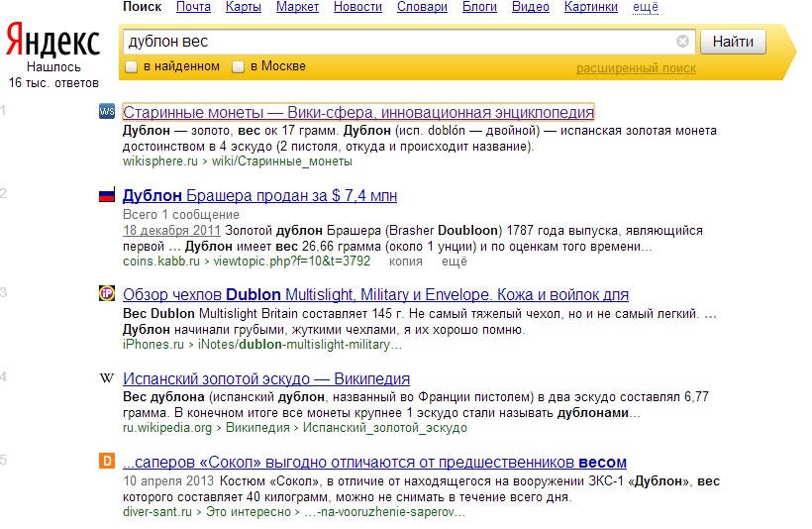Click the Wikipedia W favicon
This screenshot has height=529, width=812.
coord(107,377)
